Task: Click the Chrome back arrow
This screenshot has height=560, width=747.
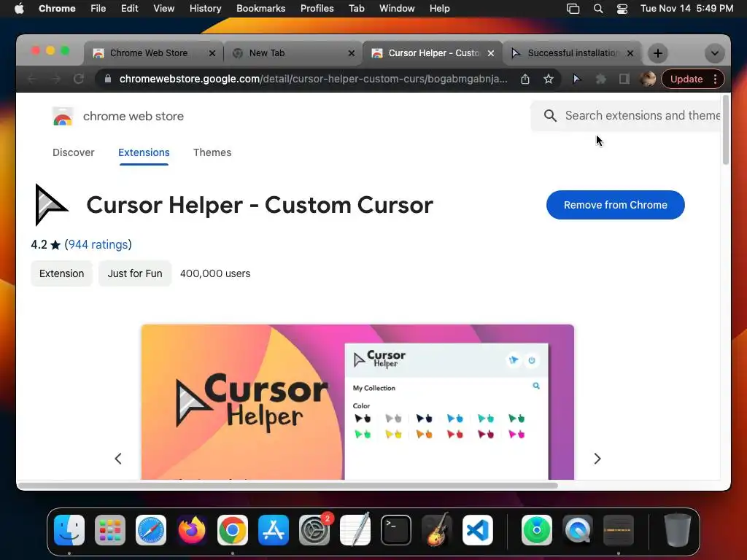Action: tap(33, 79)
